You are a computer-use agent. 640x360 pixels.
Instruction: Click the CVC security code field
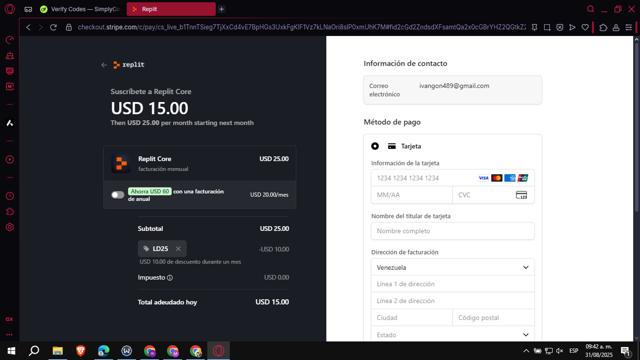(493, 195)
